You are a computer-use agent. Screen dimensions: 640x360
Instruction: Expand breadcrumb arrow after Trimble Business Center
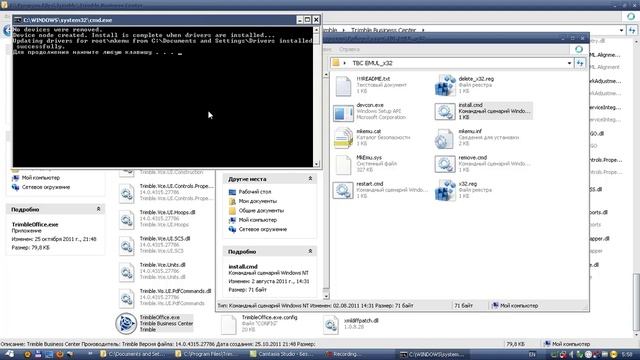click(x=423, y=30)
